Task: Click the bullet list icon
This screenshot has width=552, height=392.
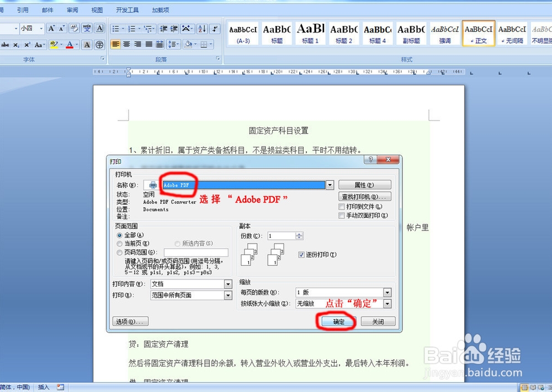Action: (115, 29)
